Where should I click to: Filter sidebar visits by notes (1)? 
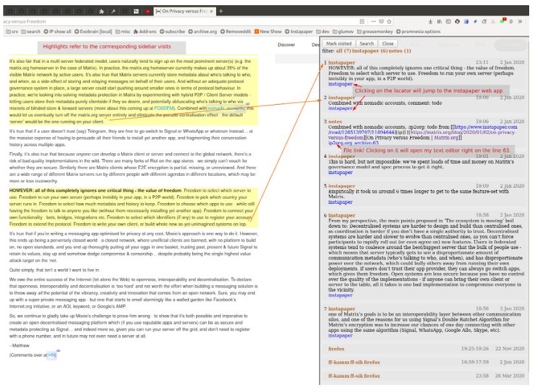(400, 51)
